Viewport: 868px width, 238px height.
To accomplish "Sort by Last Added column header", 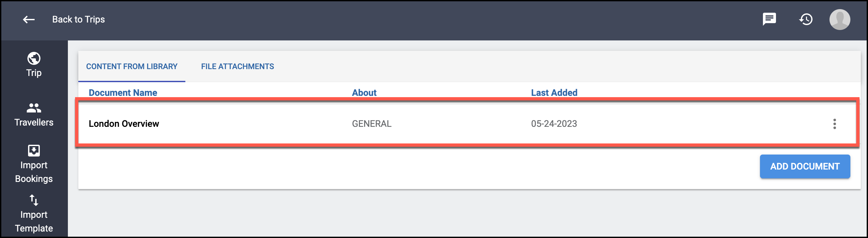I will pos(554,93).
